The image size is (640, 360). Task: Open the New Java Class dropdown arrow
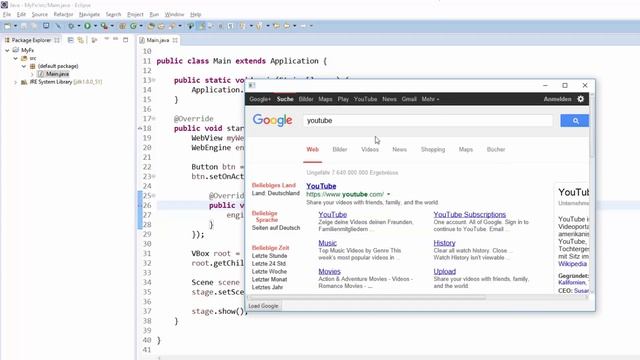pyautogui.click(x=141, y=26)
